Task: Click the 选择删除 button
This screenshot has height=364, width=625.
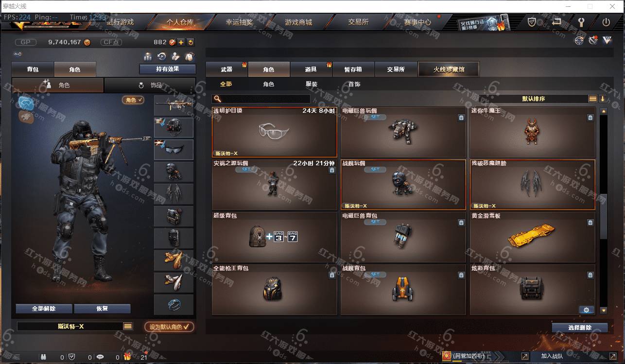Action: pyautogui.click(x=580, y=328)
